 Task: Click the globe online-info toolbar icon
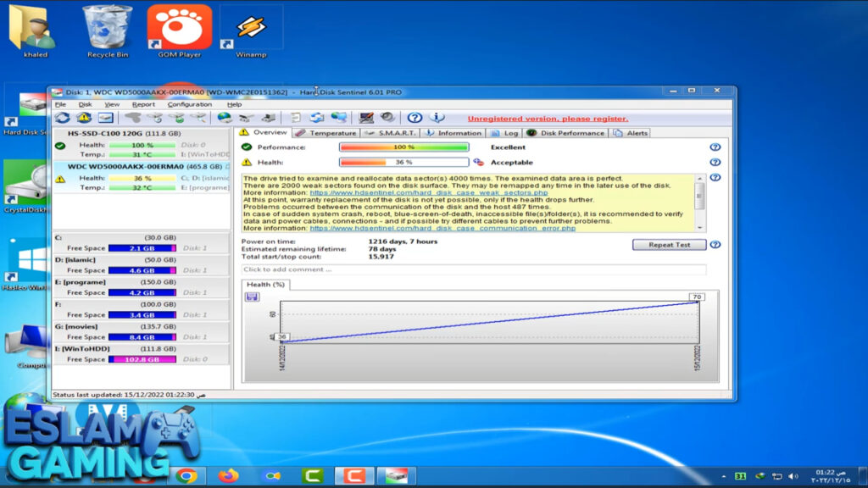coord(222,117)
